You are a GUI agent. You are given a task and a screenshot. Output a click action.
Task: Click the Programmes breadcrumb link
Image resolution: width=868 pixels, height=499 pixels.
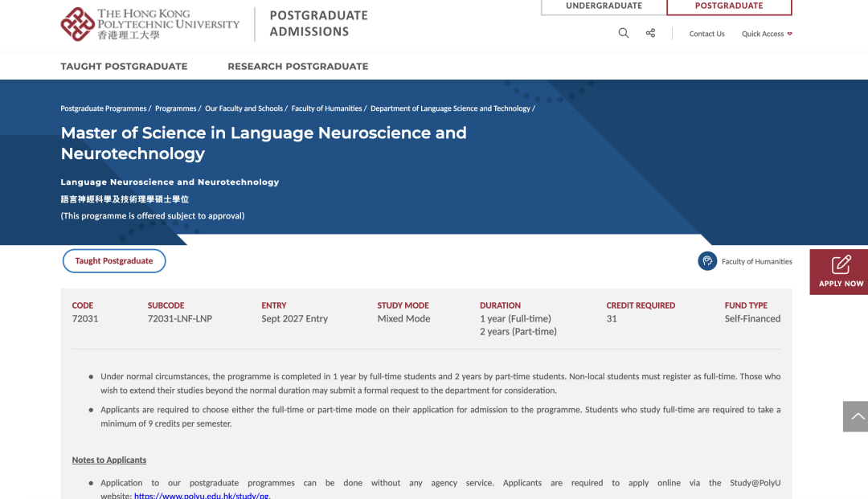coord(175,108)
